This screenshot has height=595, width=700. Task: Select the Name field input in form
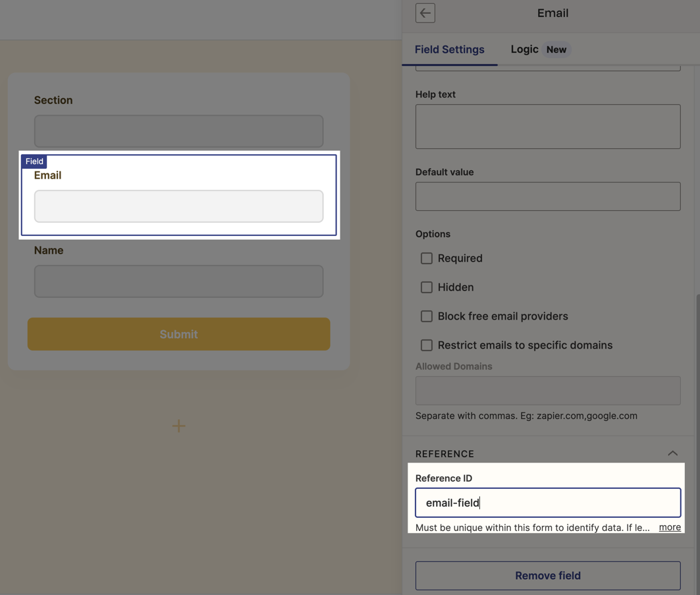click(178, 281)
